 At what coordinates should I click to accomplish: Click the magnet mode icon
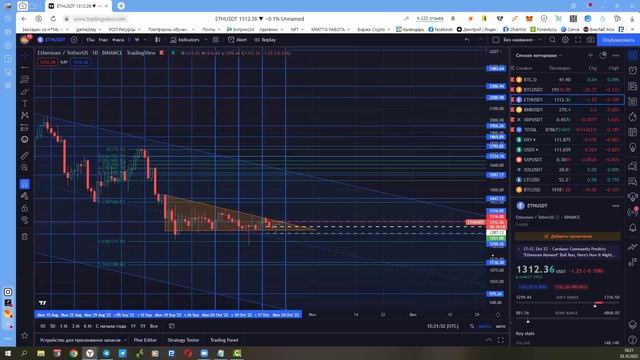pos(24,184)
